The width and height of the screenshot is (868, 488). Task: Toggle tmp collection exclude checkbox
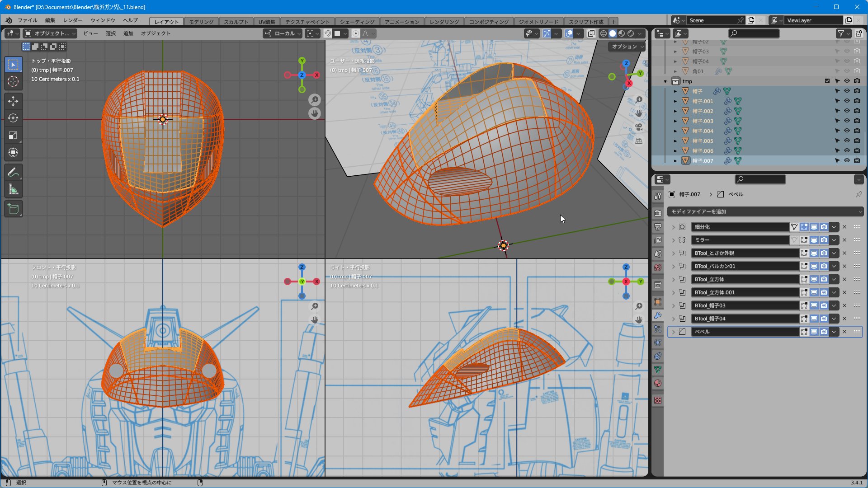click(x=827, y=81)
